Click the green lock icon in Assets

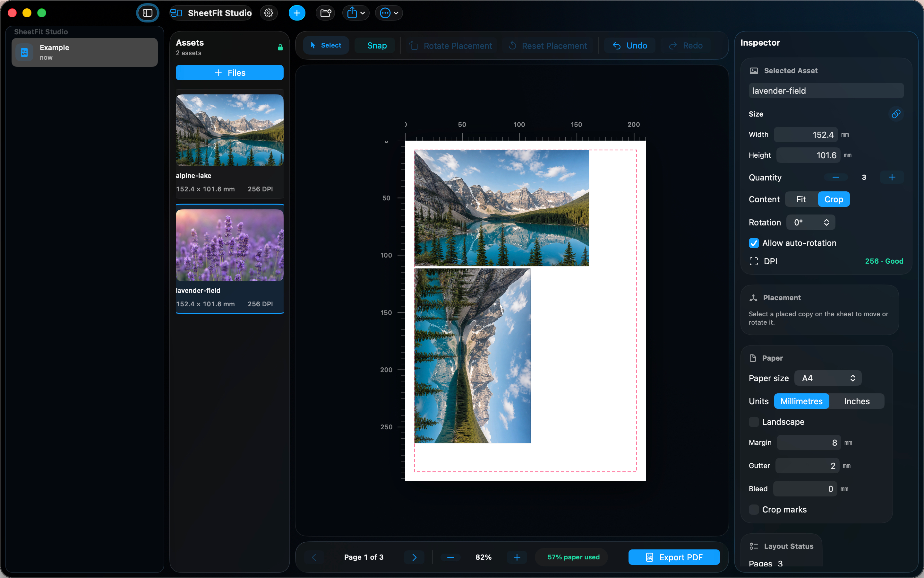[280, 48]
